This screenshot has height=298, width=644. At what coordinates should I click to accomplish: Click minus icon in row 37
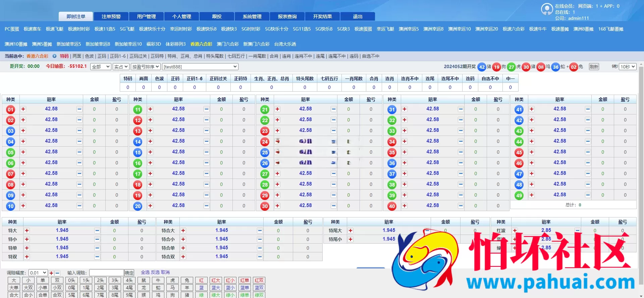(461, 173)
